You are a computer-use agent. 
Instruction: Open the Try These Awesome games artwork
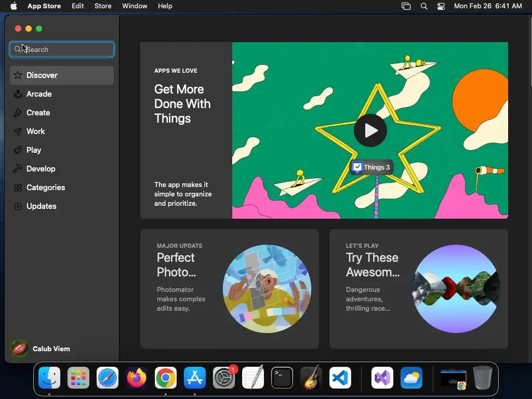pyautogui.click(x=456, y=289)
